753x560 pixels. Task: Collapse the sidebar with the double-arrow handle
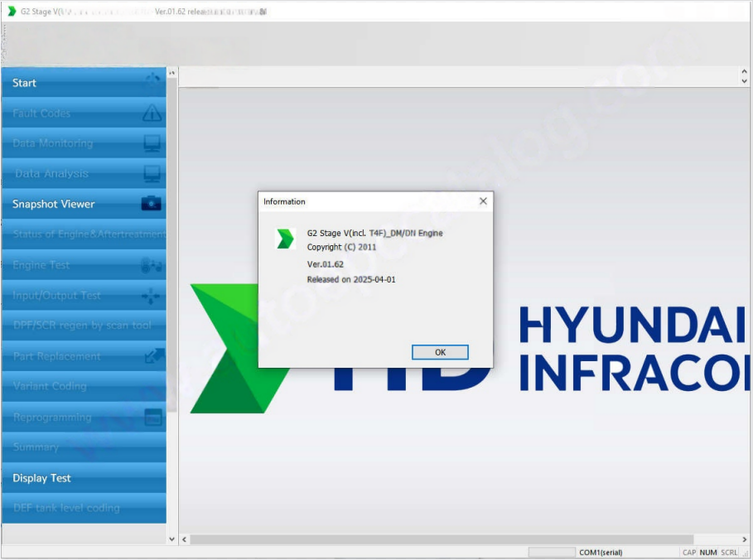[x=172, y=74]
